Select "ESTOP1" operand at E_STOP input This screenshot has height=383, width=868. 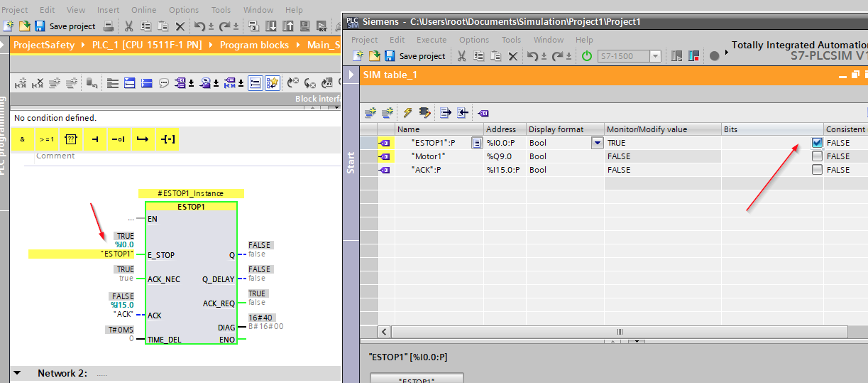tap(118, 254)
